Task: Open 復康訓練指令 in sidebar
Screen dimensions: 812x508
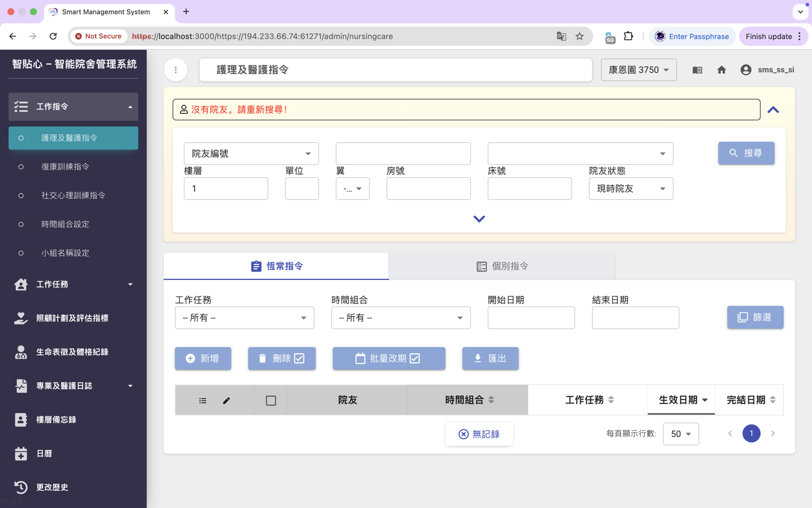Action: click(73, 167)
